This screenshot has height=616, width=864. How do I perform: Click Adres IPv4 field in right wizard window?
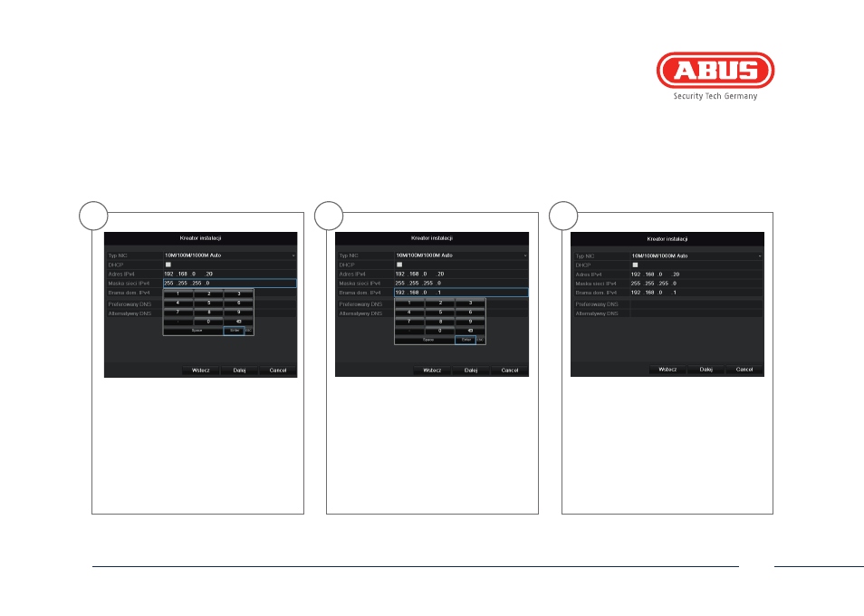[696, 274]
